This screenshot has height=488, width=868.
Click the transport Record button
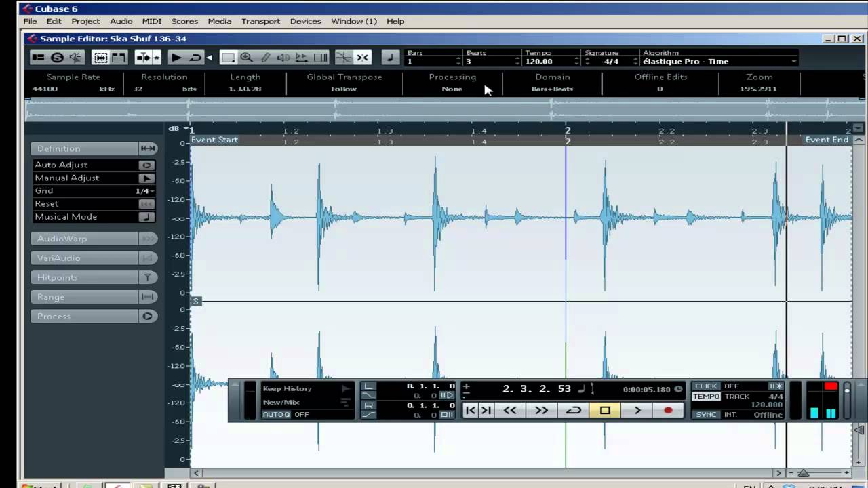[668, 410]
